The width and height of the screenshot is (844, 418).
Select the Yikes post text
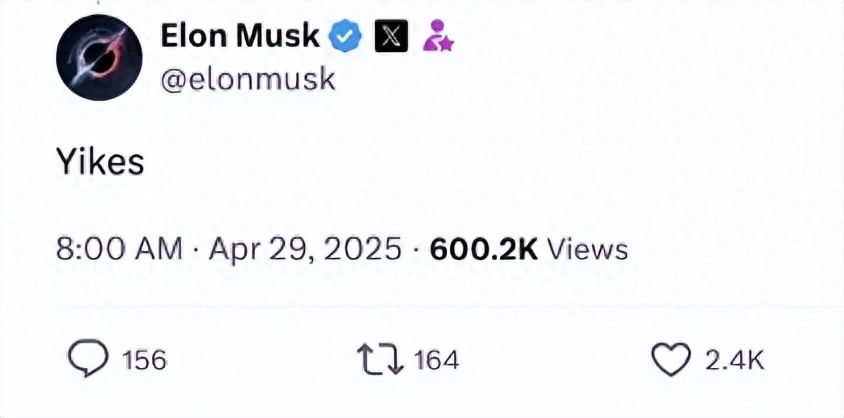pyautogui.click(x=101, y=162)
